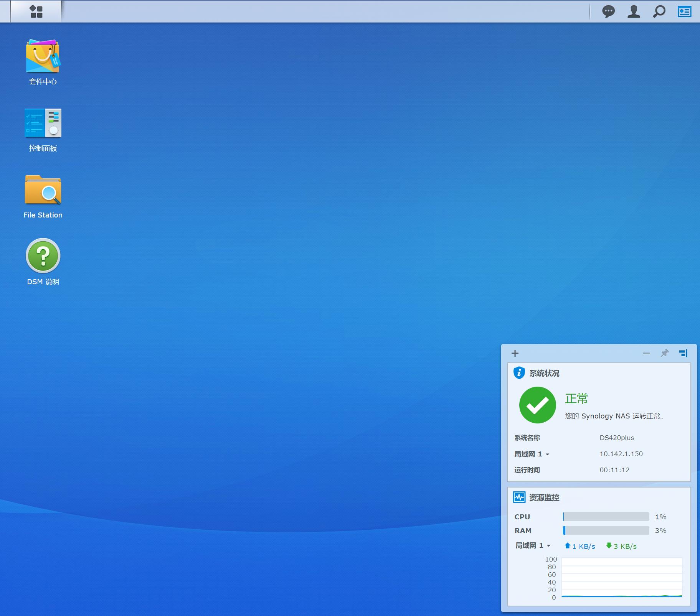Launch File Station from desktop
The image size is (700, 616).
43,190
